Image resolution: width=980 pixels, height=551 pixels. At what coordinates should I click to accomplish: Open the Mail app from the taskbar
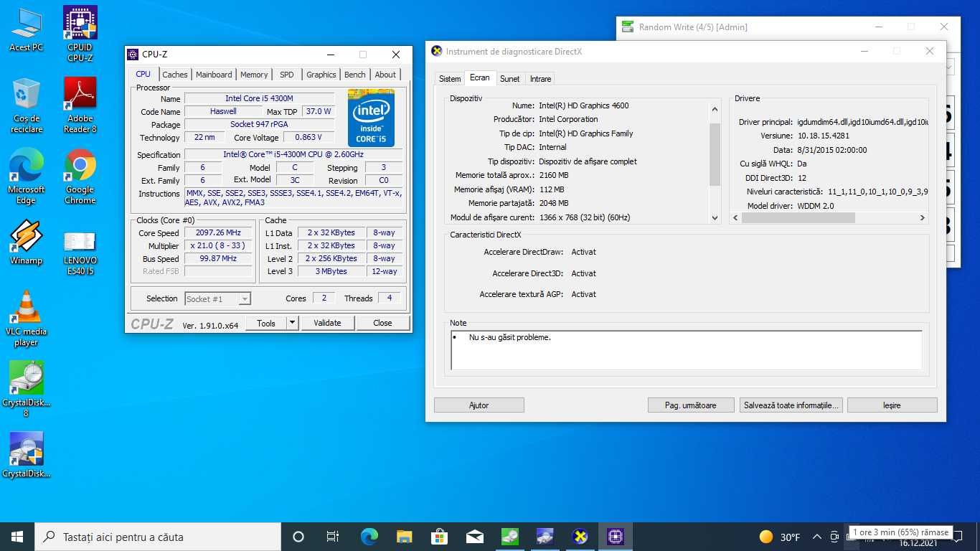[x=474, y=537]
